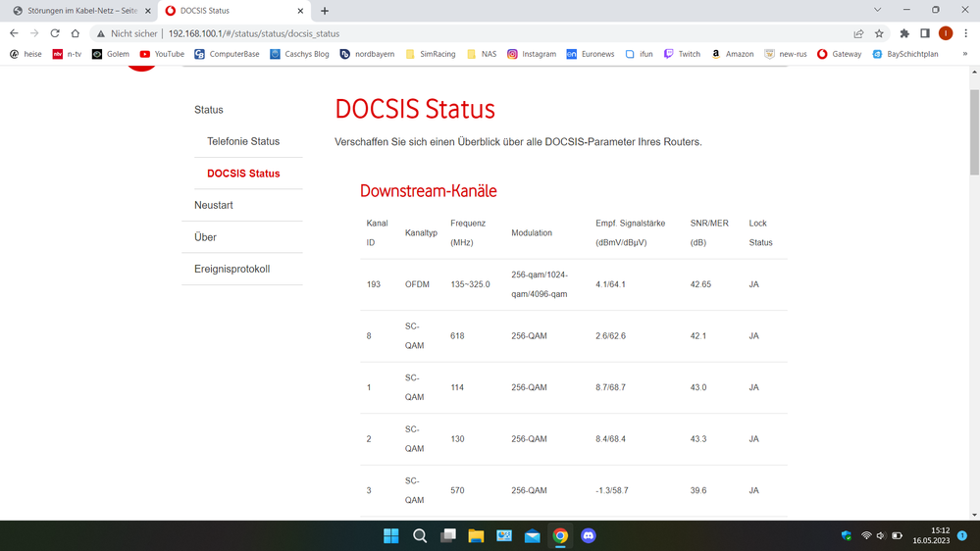980x551 pixels.
Task: Select DOCSIS Status in the sidebar
Action: [243, 174]
